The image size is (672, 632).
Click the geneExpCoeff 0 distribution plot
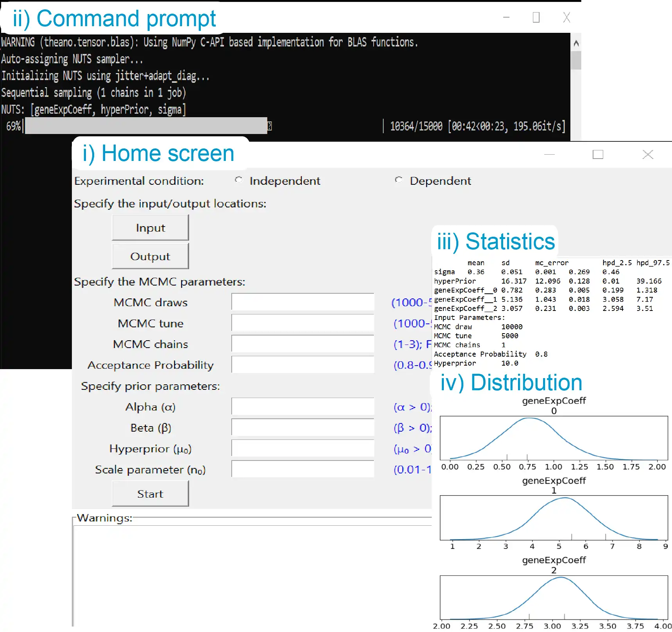[x=554, y=438]
